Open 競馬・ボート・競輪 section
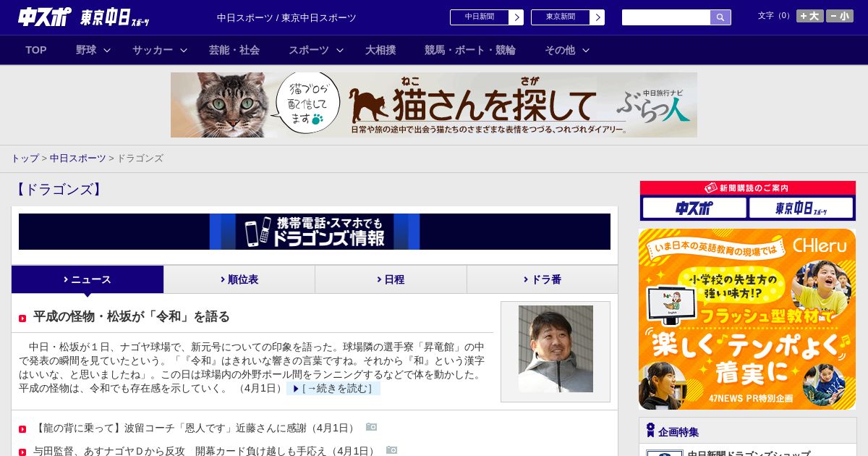Image resolution: width=868 pixels, height=456 pixels. click(x=470, y=50)
